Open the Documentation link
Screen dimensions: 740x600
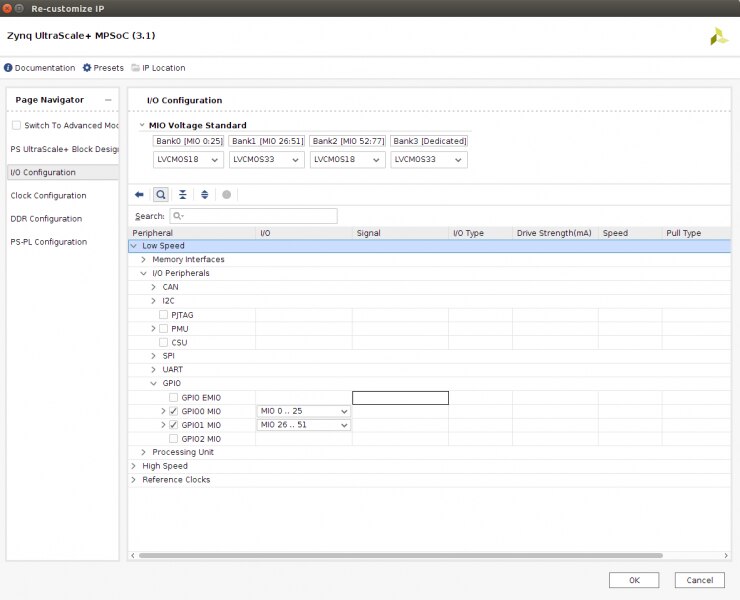pyautogui.click(x=45, y=68)
